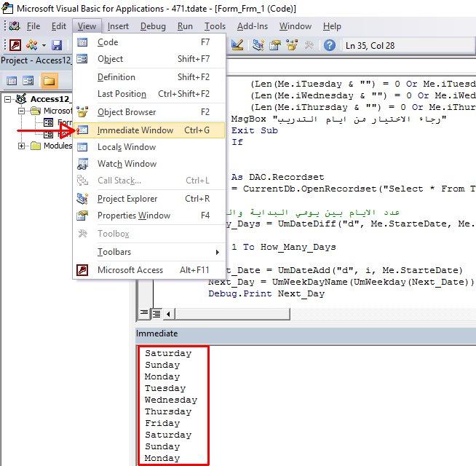Click the Save floppy disk icon
The image size is (476, 466).
(x=57, y=45)
